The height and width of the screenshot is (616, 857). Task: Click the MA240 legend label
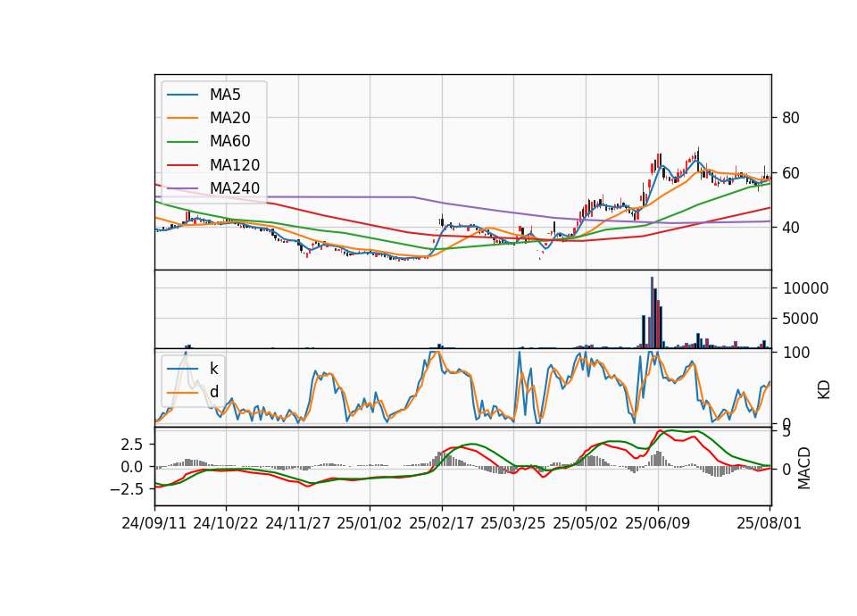(235, 188)
